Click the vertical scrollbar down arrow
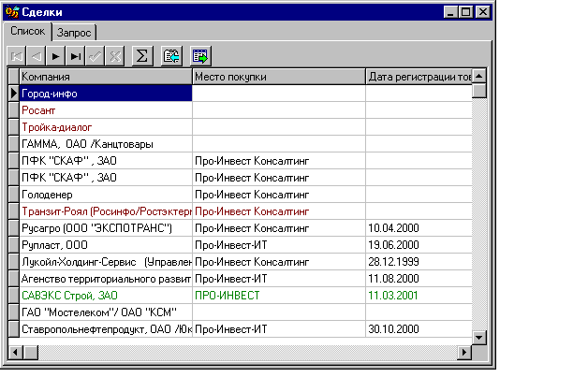Viewport: 588px width, 392px height. (x=478, y=338)
